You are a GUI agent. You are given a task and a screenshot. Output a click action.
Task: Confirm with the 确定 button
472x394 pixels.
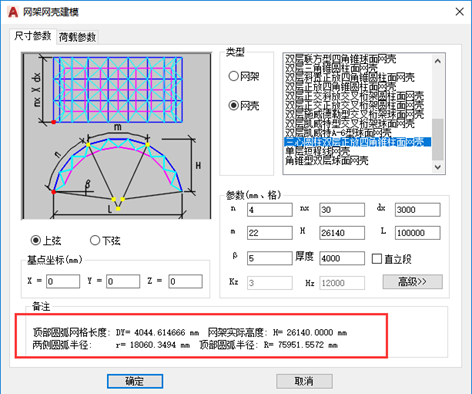pyautogui.click(x=135, y=381)
